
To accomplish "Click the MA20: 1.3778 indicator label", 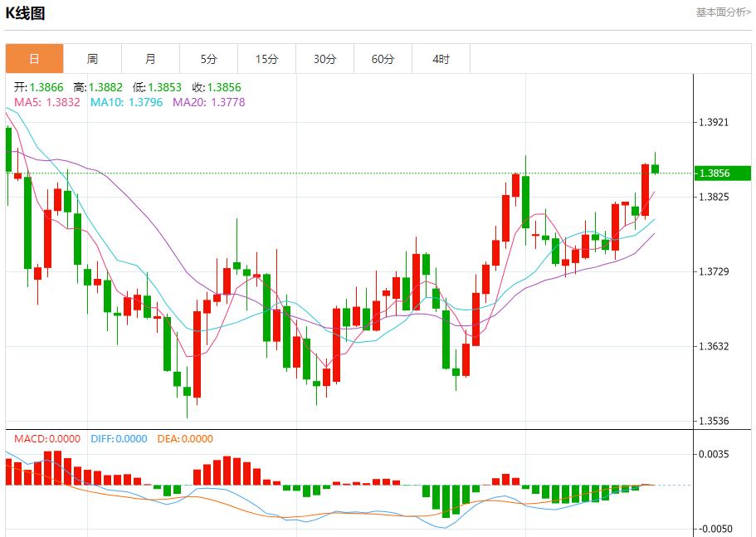I will pyautogui.click(x=209, y=102).
